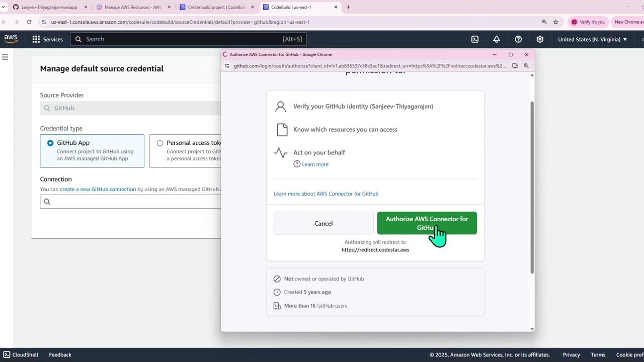Reload the CodeBuild console page
644x362 pixels.
(29, 22)
